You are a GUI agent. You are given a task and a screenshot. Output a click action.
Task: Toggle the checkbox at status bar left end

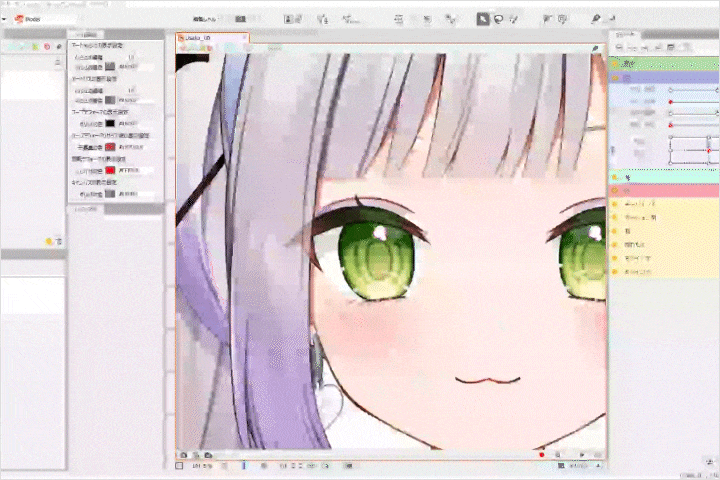(179, 466)
